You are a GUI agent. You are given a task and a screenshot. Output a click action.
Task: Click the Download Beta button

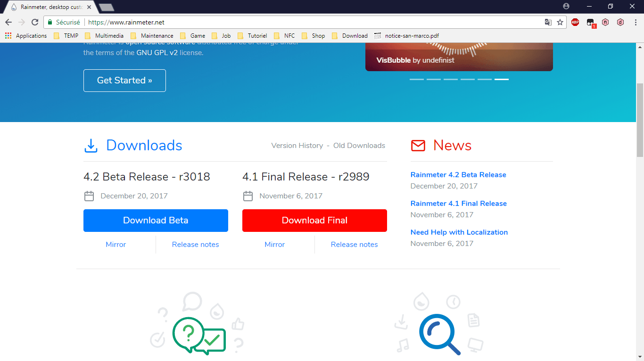tap(156, 221)
